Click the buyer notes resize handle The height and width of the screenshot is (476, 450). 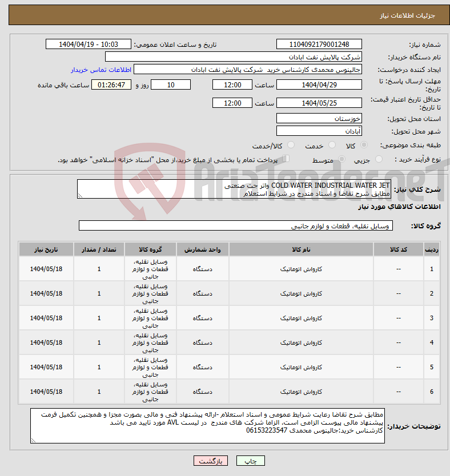(x=33, y=441)
